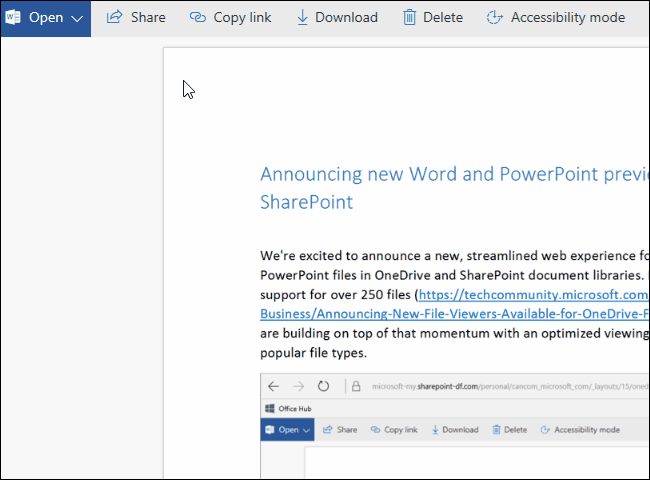Click padlock icon in embedded address bar

[356, 386]
